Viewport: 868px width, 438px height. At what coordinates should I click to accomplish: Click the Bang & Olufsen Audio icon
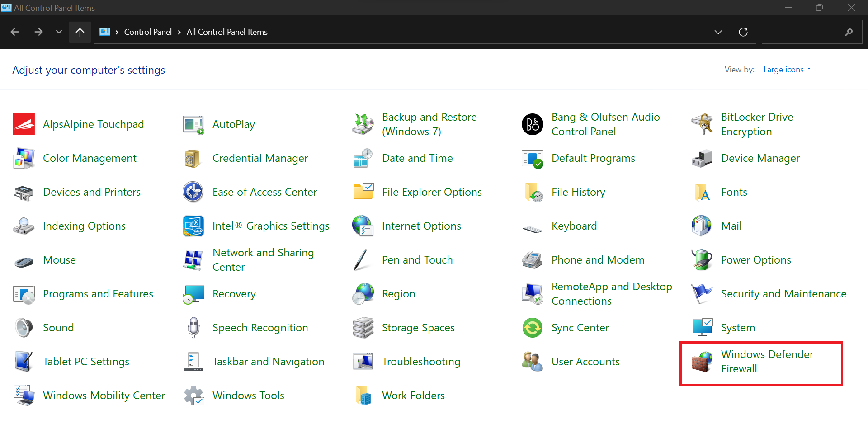pos(533,124)
